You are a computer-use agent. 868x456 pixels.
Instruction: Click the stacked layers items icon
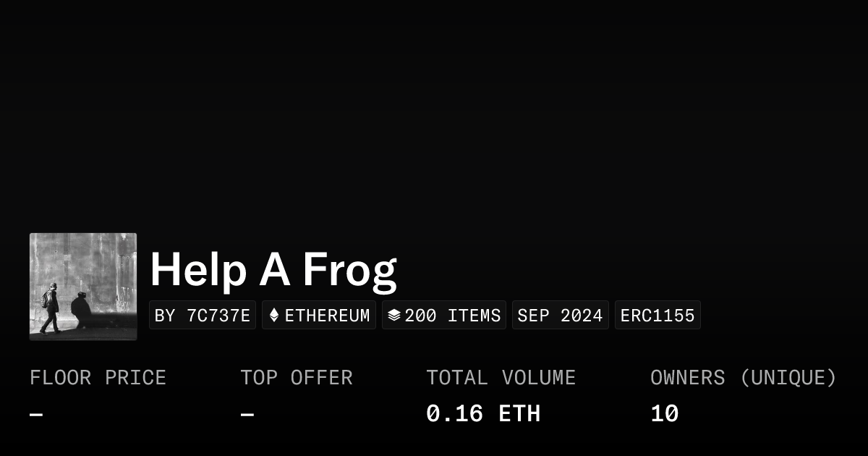(393, 316)
